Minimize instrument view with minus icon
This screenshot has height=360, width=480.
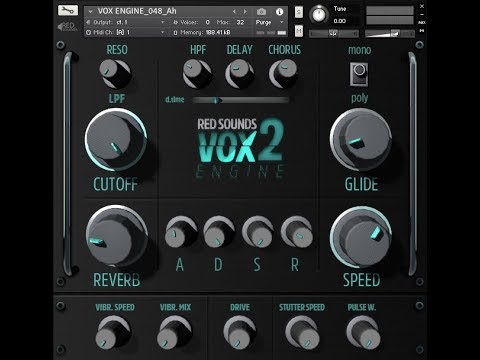tap(422, 14)
